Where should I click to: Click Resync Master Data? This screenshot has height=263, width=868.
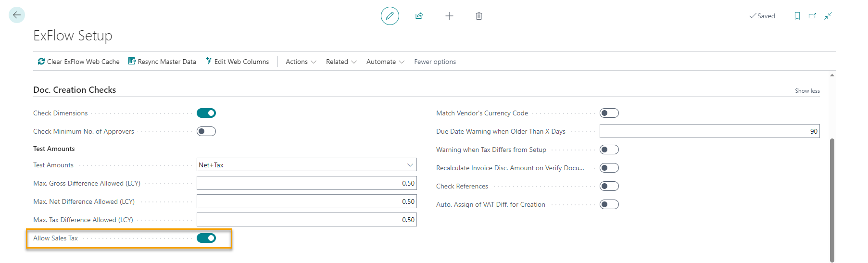click(162, 62)
